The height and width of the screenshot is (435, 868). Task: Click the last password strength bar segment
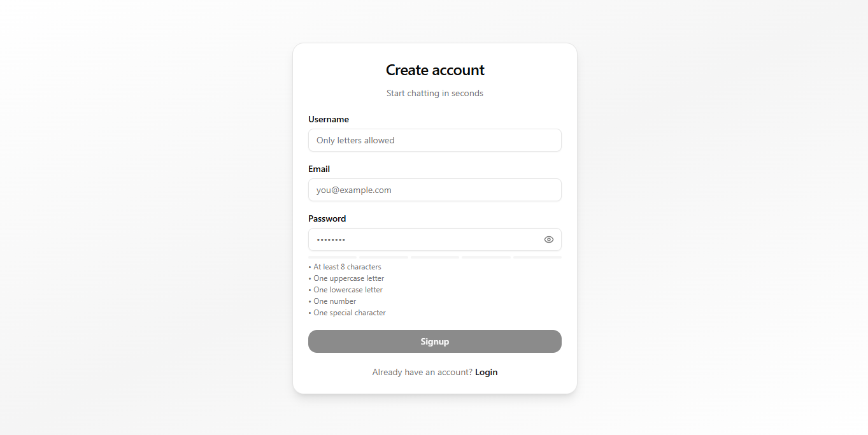(537, 257)
